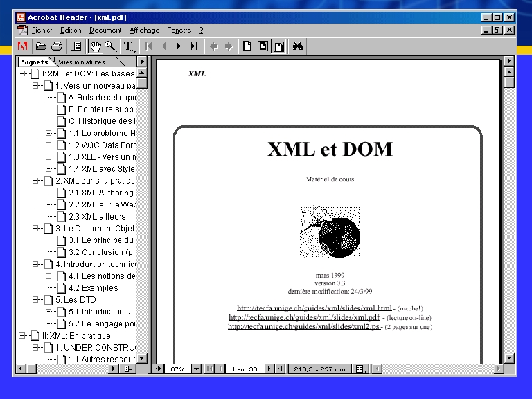532x399 pixels.
Task: Go to the last page button
Action: [x=195, y=46]
